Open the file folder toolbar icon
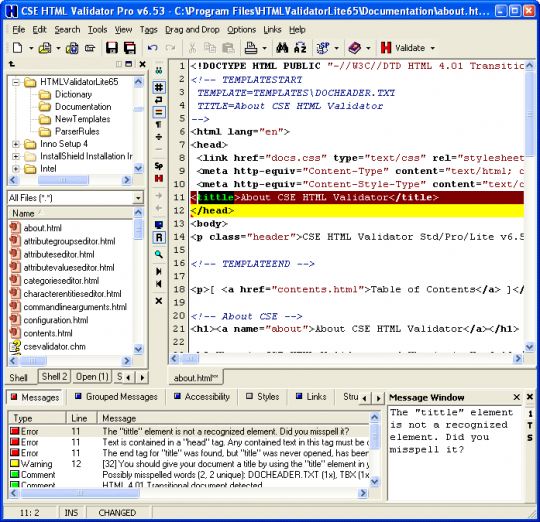 coord(45,48)
